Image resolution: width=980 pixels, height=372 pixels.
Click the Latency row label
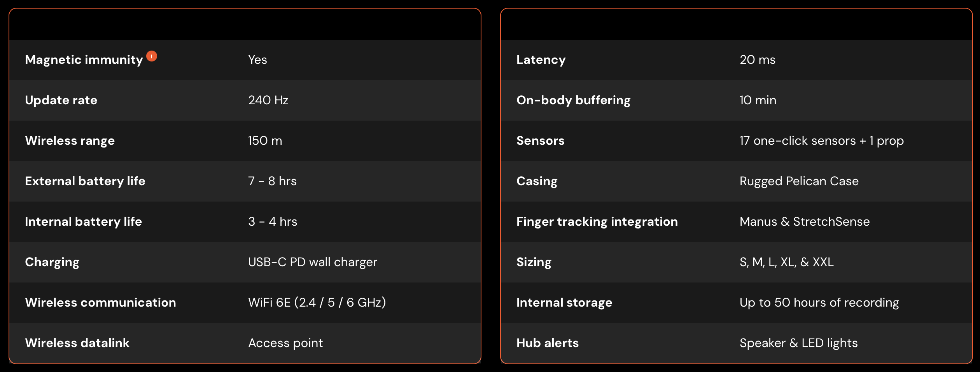(x=541, y=60)
